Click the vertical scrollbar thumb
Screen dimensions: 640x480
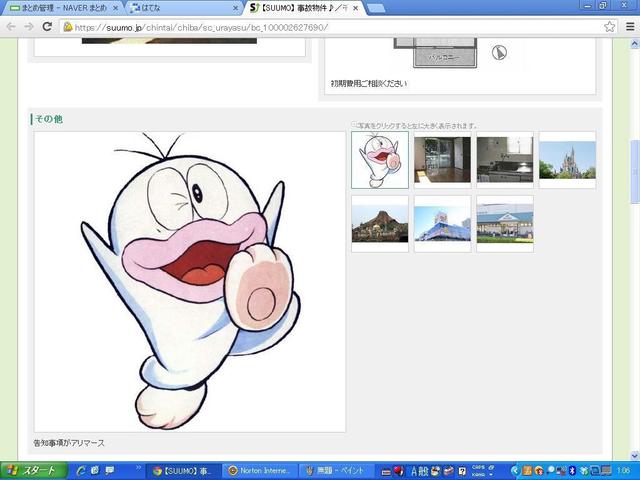point(635,171)
